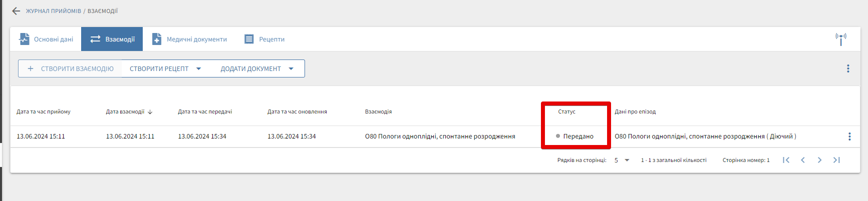Select the O80 Пологи одноплідні interaction row

440,136
